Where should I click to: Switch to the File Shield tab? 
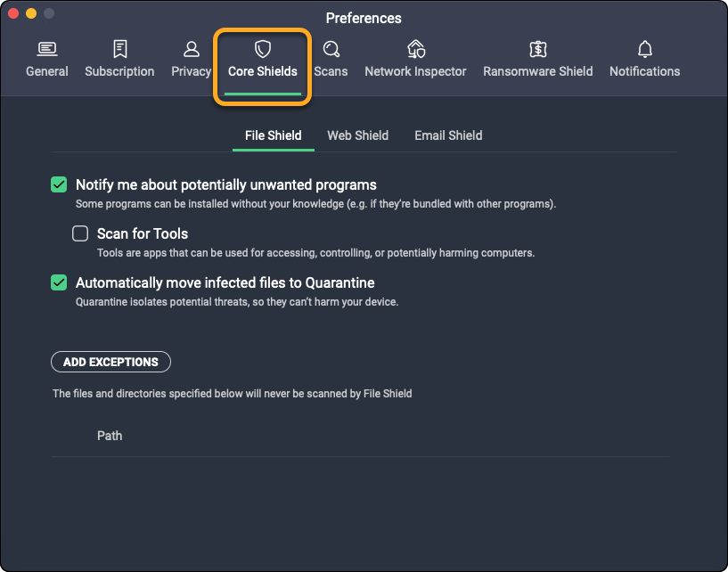(273, 135)
